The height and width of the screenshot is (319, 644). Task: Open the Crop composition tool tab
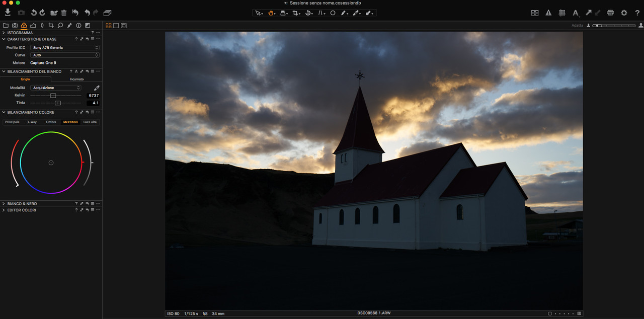tap(51, 25)
